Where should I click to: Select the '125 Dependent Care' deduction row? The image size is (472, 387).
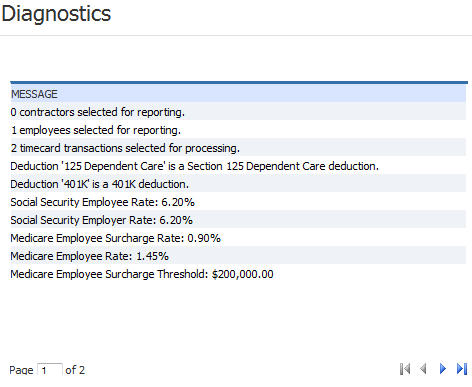[x=238, y=166]
